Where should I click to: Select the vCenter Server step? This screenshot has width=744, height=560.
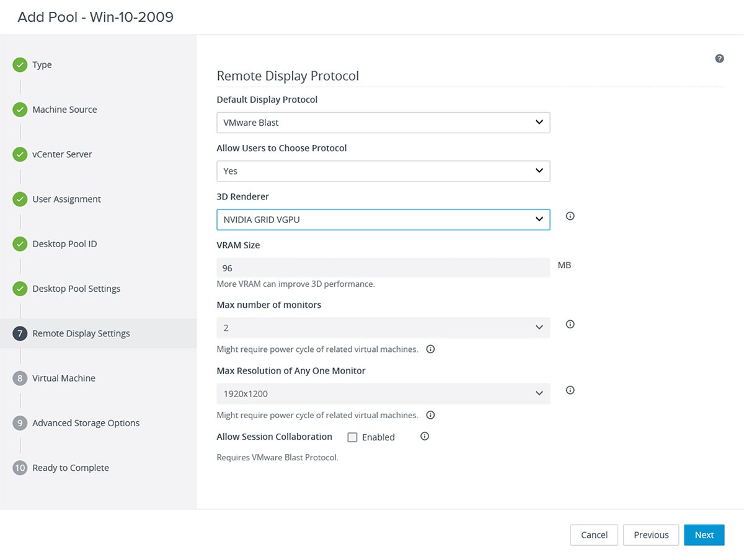(62, 154)
